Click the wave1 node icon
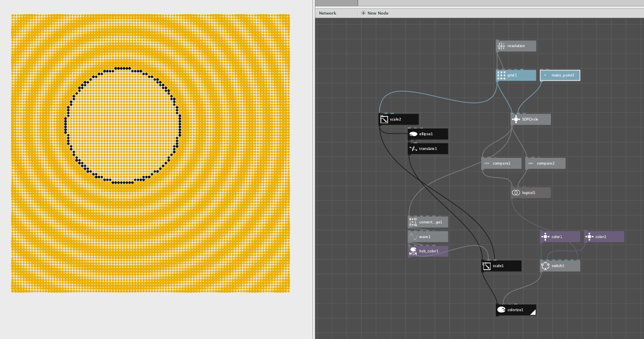Image resolution: width=644 pixels, height=339 pixels. 413,237
